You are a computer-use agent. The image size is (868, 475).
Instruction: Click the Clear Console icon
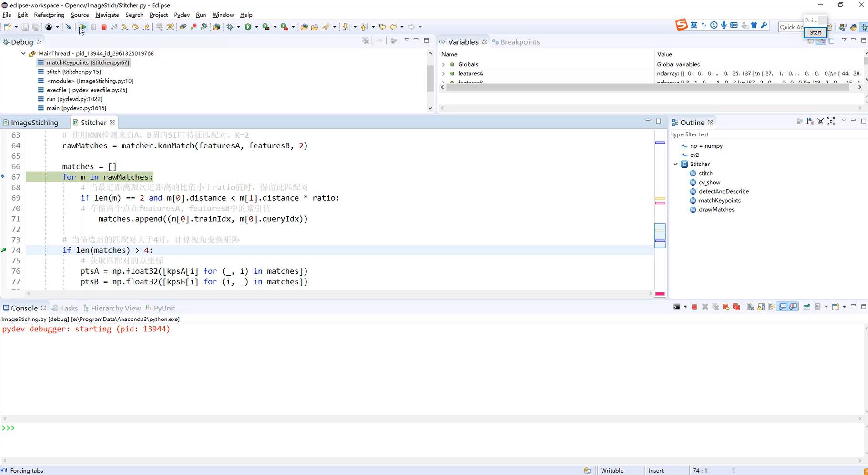(750, 307)
